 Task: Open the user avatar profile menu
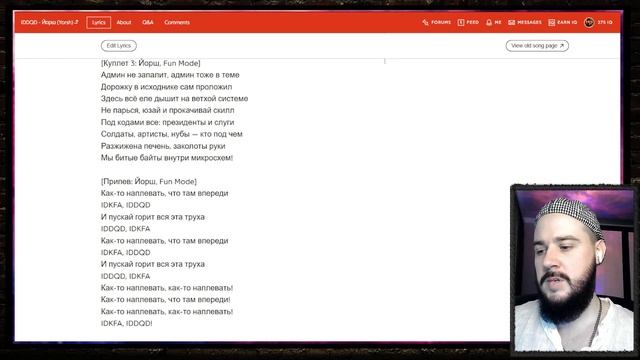589,22
